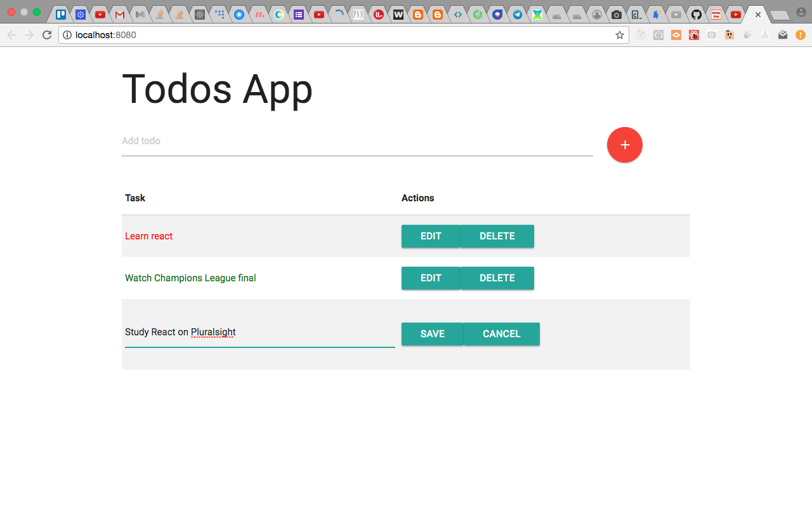Switch to the Wikipedia tab

click(398, 13)
